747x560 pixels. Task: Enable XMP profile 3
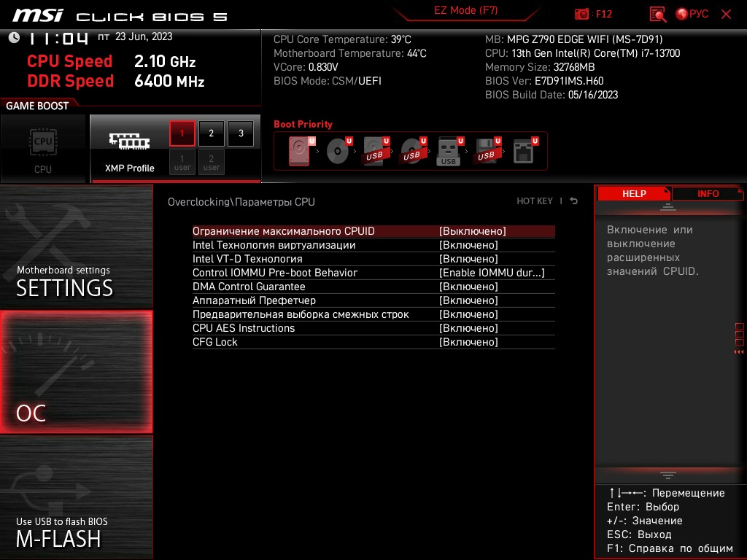pos(241,133)
